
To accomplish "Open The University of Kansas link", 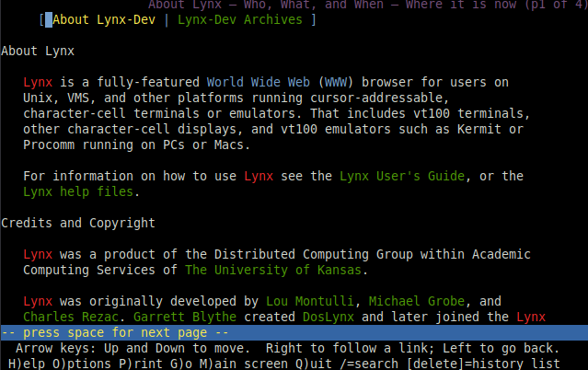I will coord(273,271).
